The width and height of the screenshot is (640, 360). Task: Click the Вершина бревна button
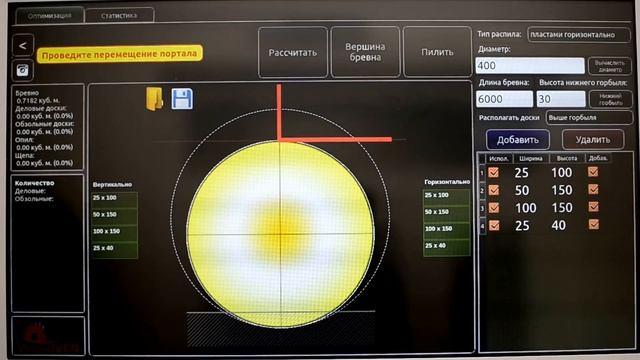coord(365,52)
